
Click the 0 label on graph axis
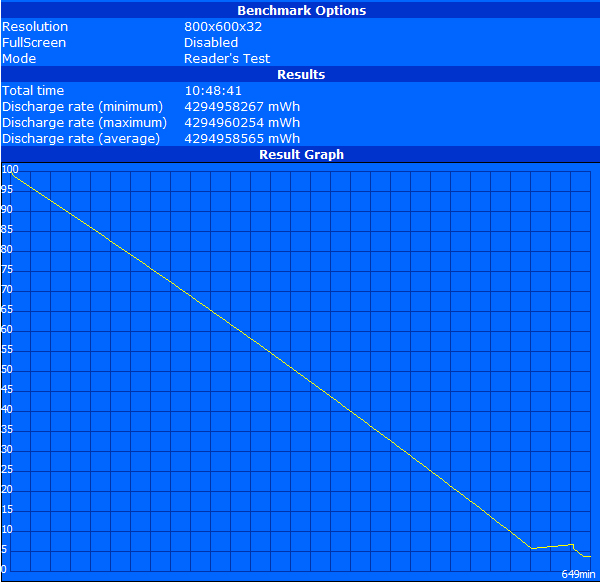(4, 569)
